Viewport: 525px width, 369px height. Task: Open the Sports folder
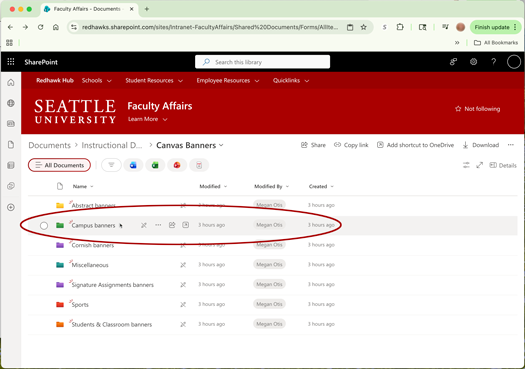[x=80, y=305]
